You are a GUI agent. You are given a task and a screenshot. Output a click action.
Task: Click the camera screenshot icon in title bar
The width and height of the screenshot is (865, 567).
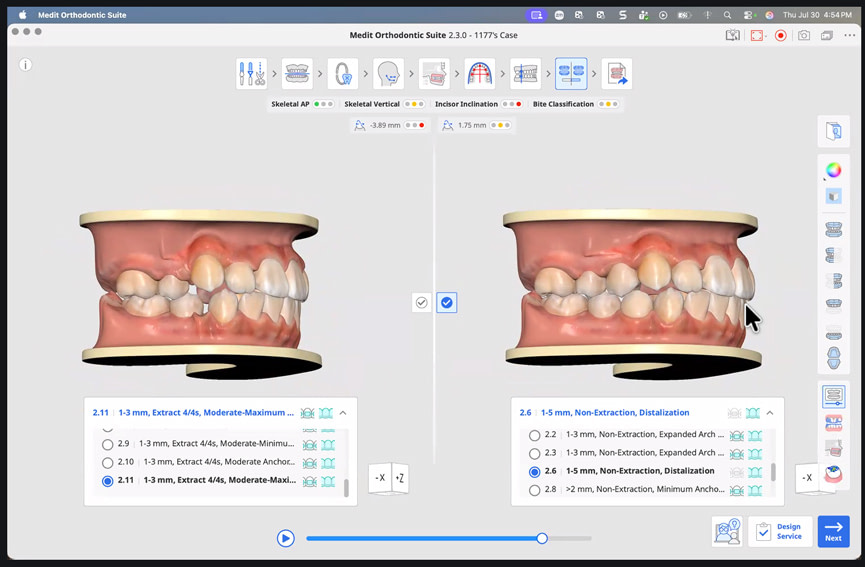(804, 36)
